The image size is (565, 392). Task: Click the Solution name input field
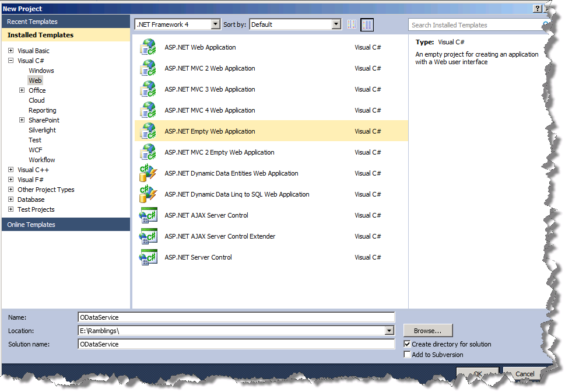[236, 344]
